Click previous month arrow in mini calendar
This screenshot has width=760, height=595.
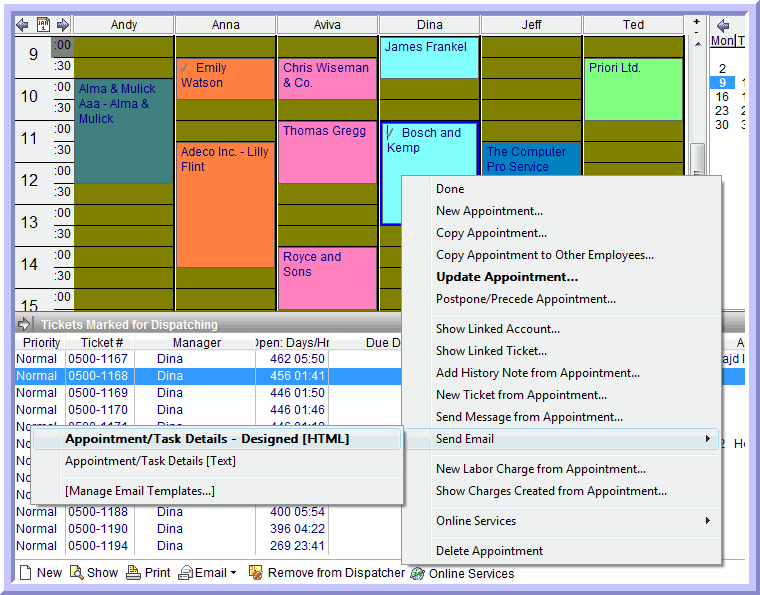723,25
